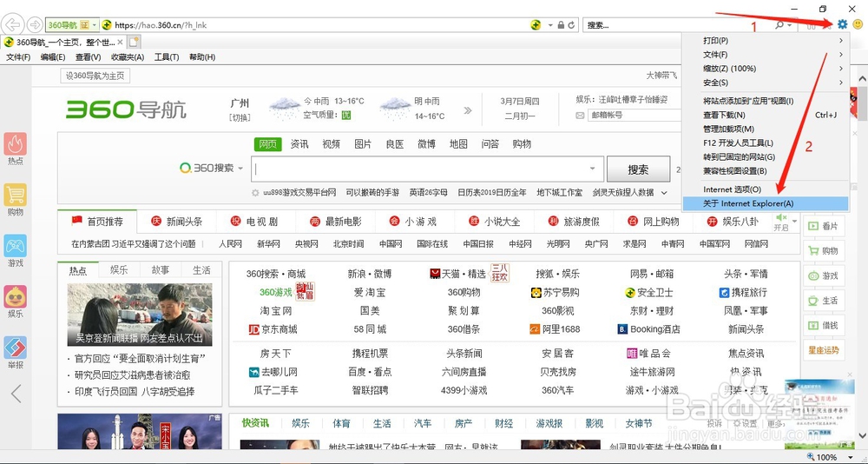The height and width of the screenshot is (464, 868).
Task: Switch to the 新闻头条 category tab
Action: (x=176, y=222)
